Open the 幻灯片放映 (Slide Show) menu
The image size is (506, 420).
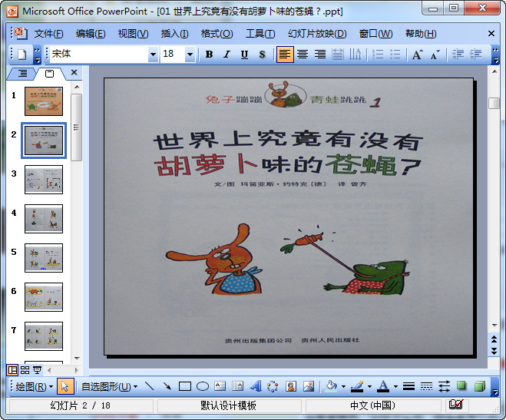317,34
